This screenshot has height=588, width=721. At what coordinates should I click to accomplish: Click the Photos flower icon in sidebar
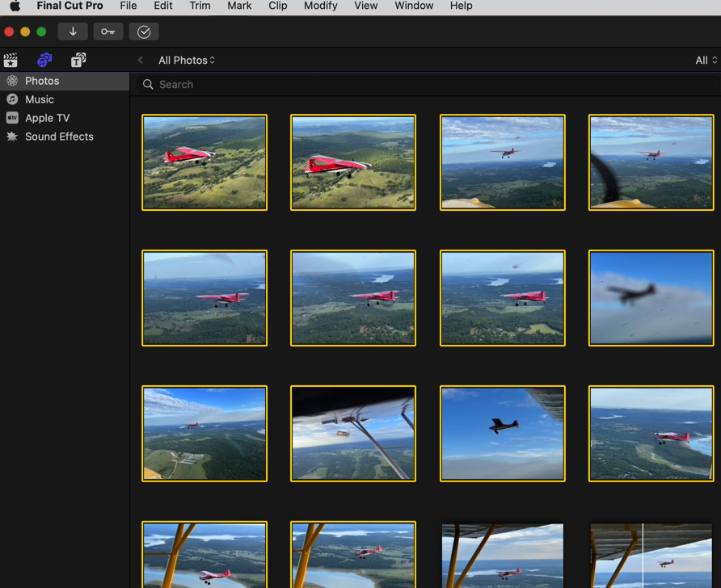pyautogui.click(x=12, y=81)
